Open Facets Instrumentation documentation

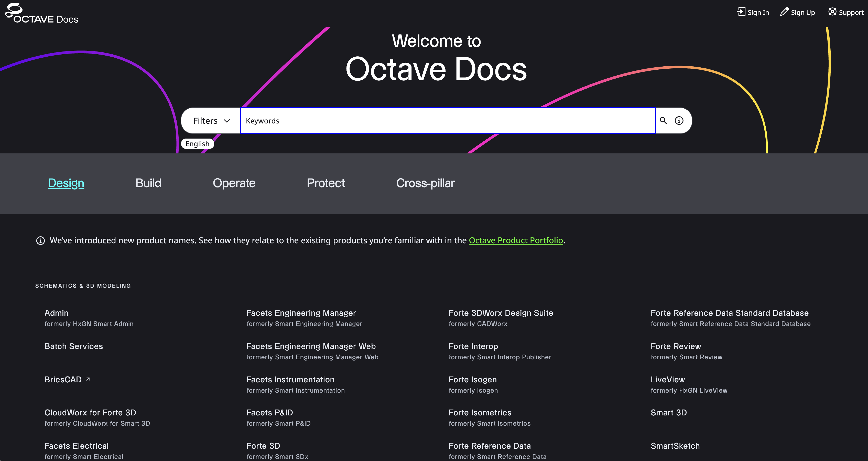pos(290,379)
